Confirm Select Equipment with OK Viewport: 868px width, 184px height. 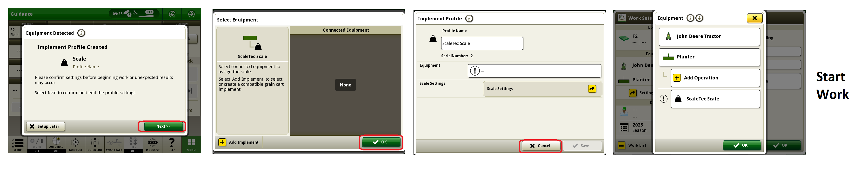click(x=381, y=142)
